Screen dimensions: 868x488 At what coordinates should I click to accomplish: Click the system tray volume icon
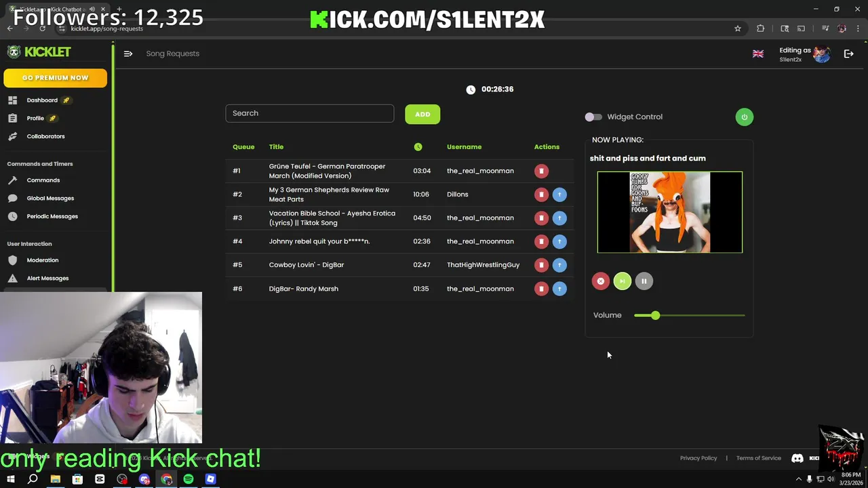831,479
